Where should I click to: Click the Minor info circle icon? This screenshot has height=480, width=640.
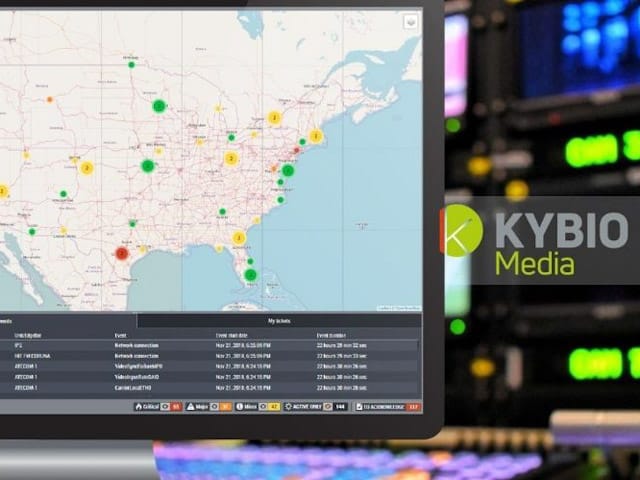[240, 407]
